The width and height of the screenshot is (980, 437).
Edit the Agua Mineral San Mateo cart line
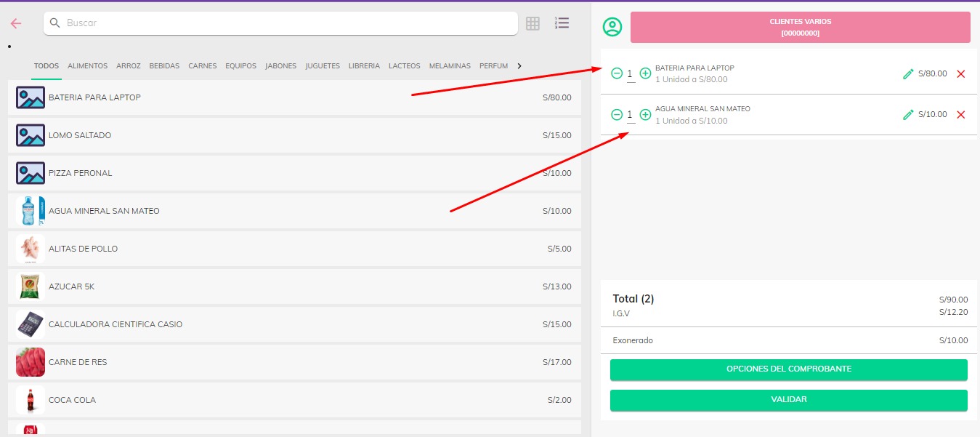click(908, 114)
